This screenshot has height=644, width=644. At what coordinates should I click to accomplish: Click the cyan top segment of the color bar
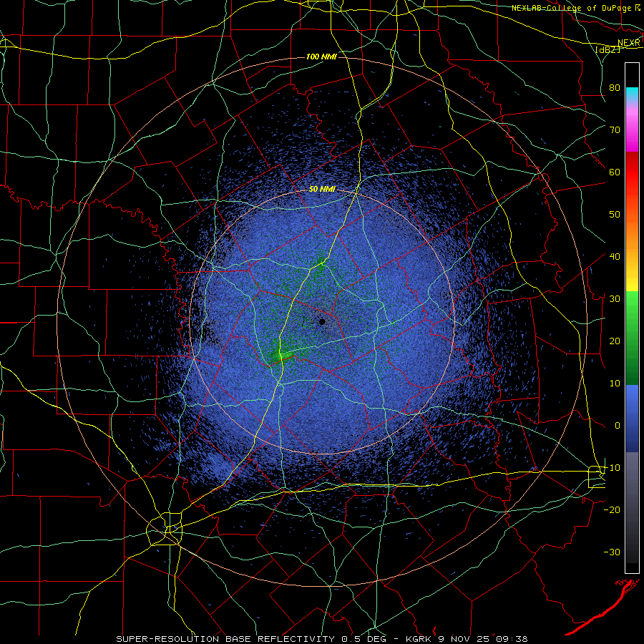point(632,94)
